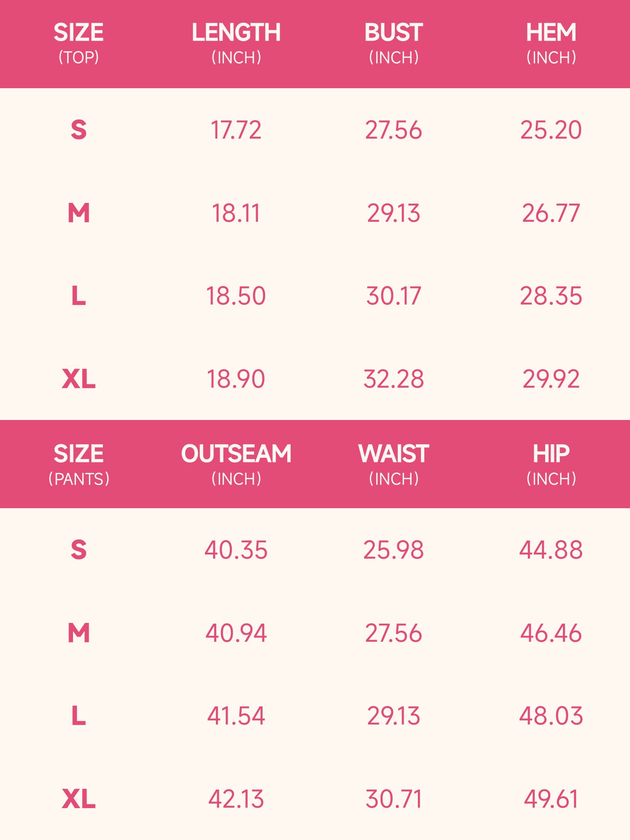Select the HIP (INCH) column header
This screenshot has height=840, width=630.
pos(551,465)
